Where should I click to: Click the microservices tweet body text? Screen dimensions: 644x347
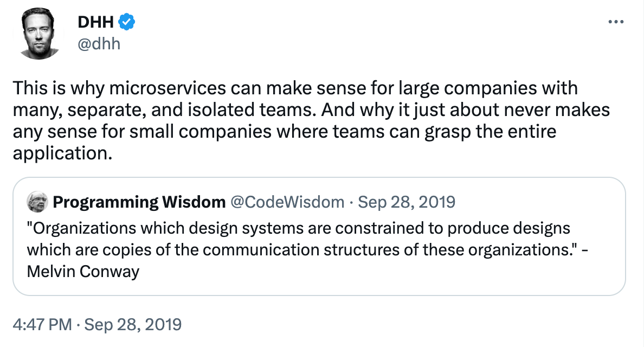point(309,120)
